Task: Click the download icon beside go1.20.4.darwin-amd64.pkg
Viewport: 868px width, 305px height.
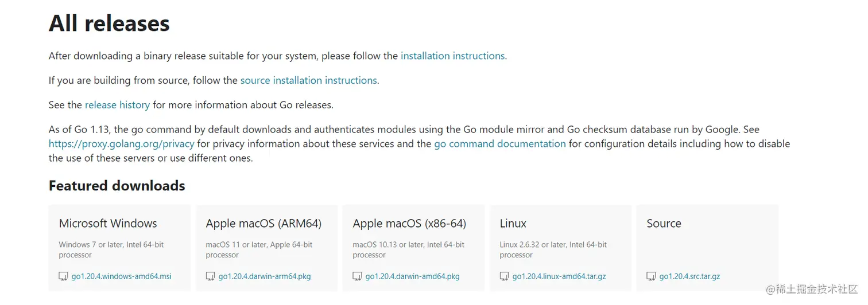Action: pyautogui.click(x=357, y=276)
